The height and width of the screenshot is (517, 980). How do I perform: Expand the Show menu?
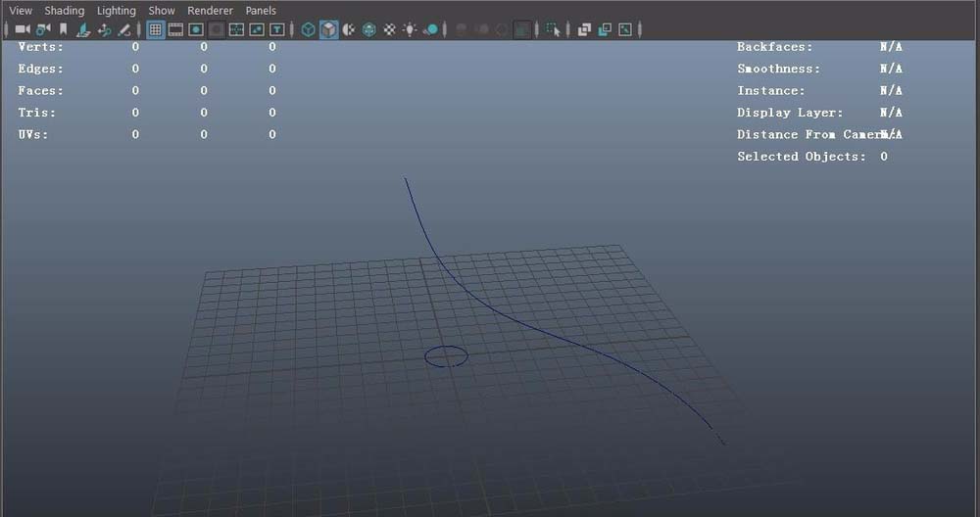coord(162,11)
